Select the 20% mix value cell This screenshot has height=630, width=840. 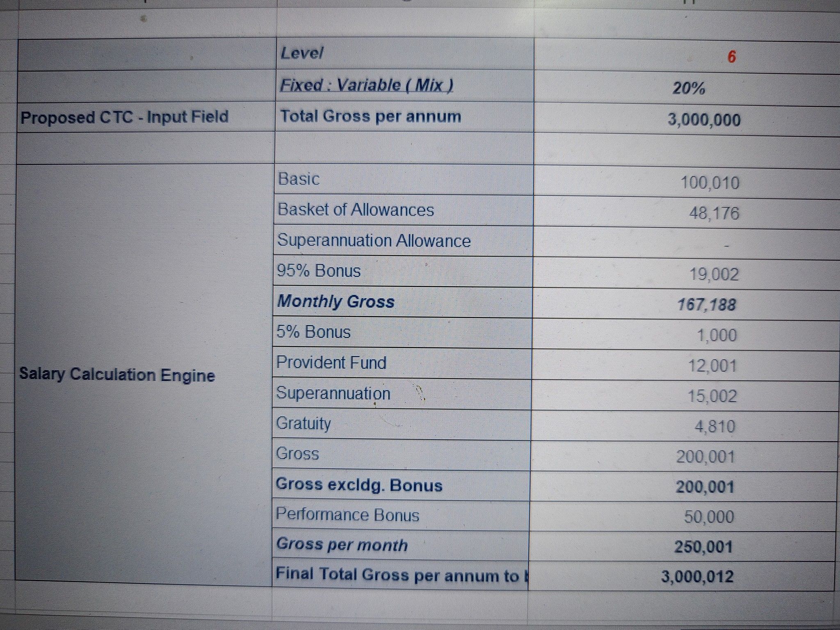coord(689,88)
